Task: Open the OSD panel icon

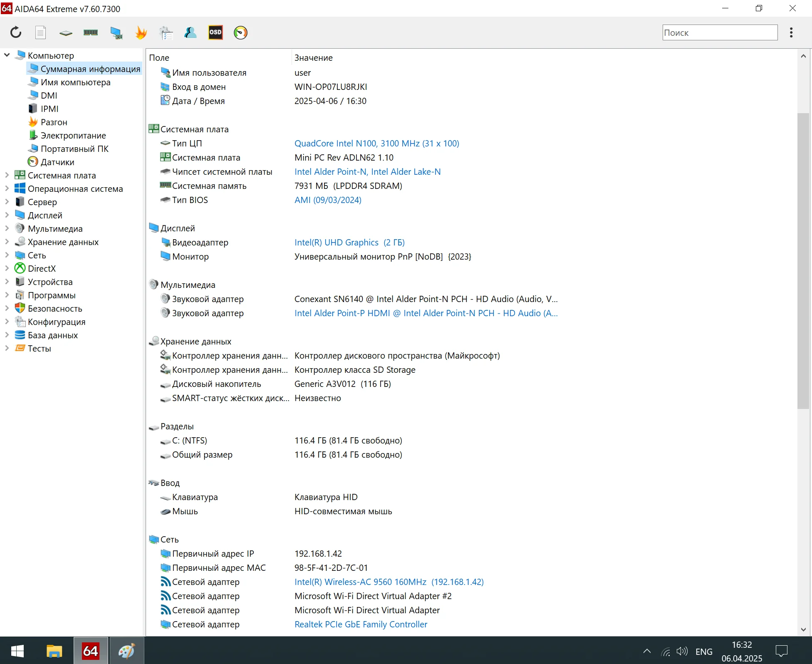Action: click(x=215, y=32)
